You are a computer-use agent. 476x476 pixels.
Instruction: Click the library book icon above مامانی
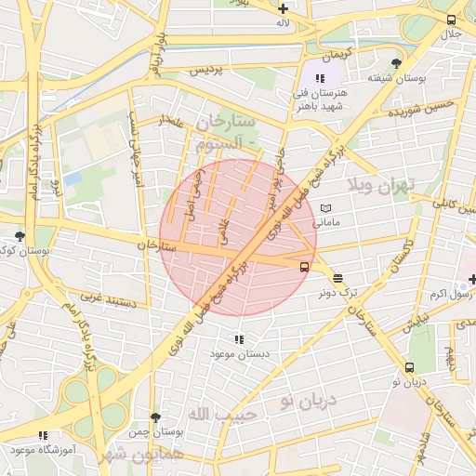pos(325,208)
